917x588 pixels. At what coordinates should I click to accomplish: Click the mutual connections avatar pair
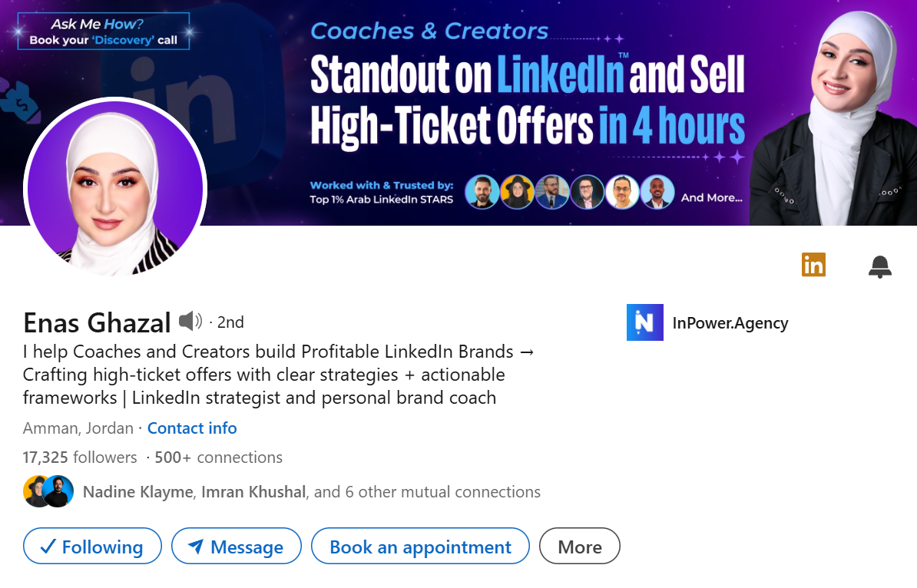point(48,492)
